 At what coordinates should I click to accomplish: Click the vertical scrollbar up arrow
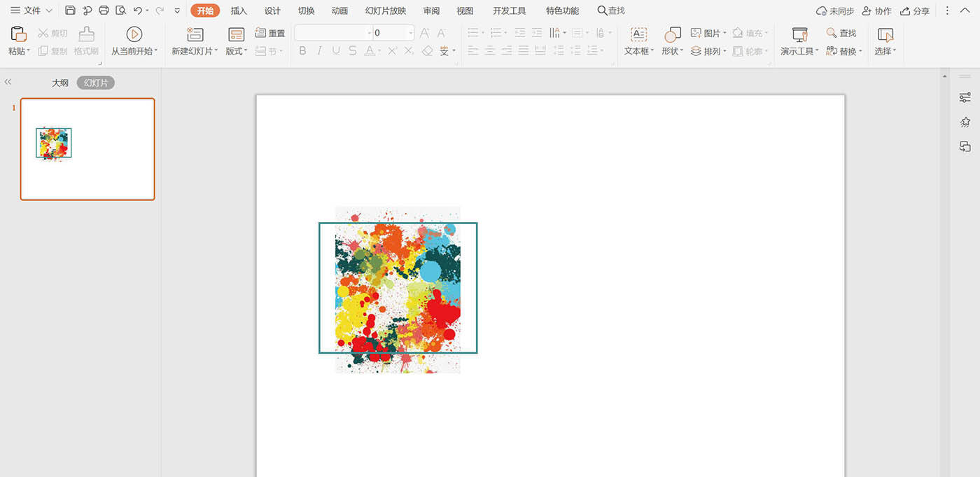pos(944,75)
